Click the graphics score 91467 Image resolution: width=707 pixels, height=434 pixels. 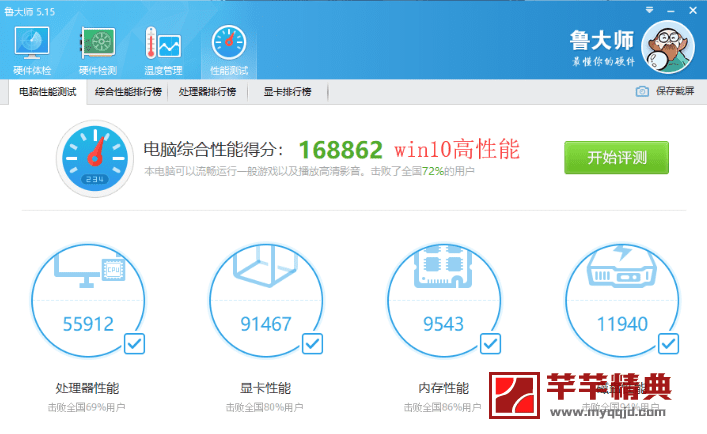(x=266, y=324)
